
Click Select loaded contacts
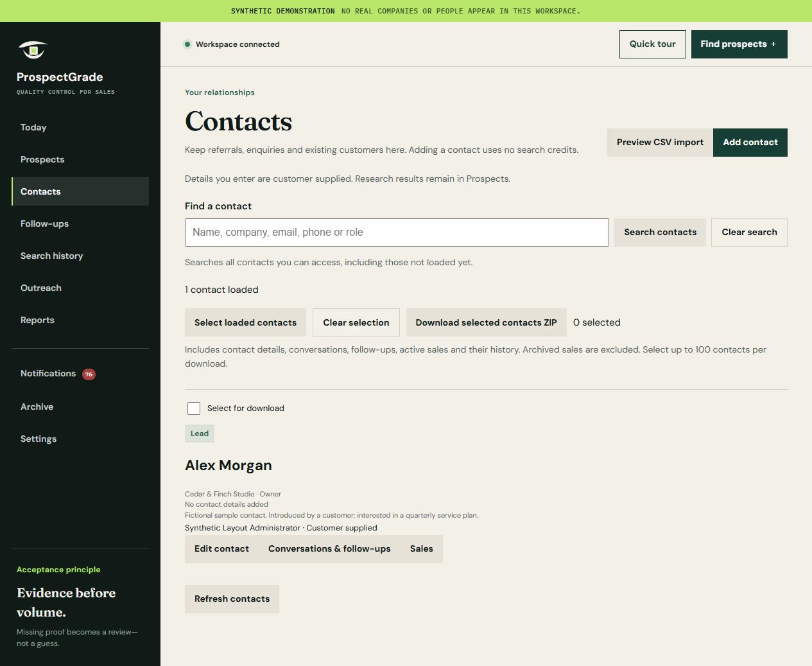pos(245,322)
